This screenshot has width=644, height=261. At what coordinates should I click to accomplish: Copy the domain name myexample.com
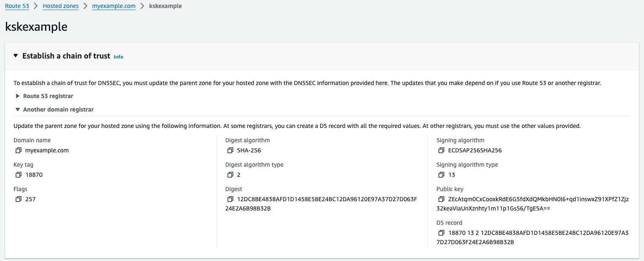point(19,150)
